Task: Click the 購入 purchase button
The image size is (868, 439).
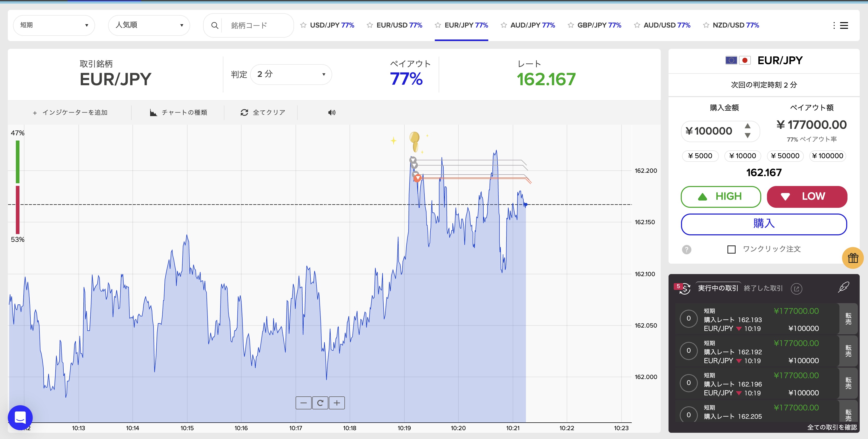Action: (x=764, y=224)
